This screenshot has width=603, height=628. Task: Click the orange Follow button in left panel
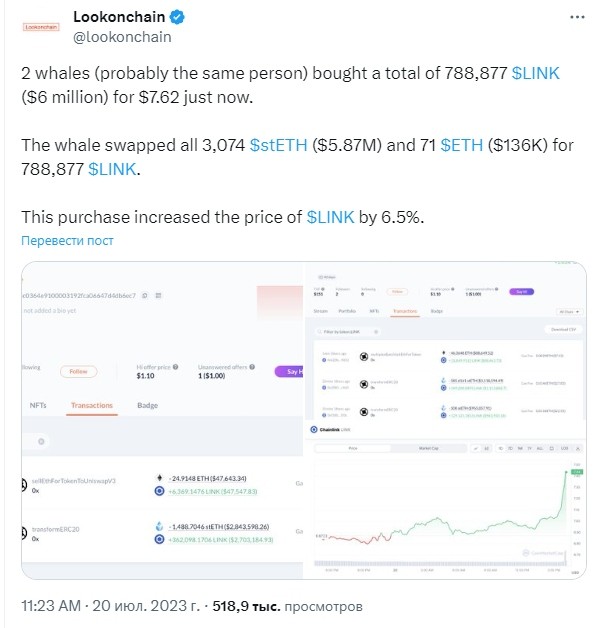78,372
